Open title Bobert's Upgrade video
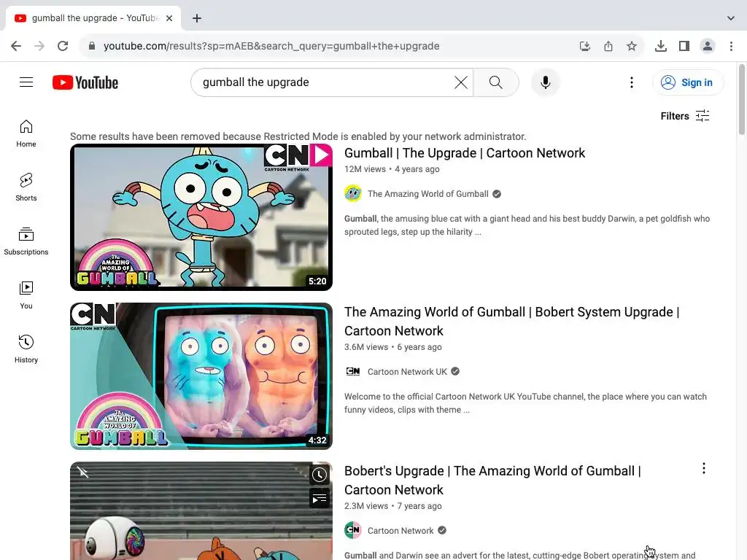This screenshot has width=747, height=560. tap(492, 481)
